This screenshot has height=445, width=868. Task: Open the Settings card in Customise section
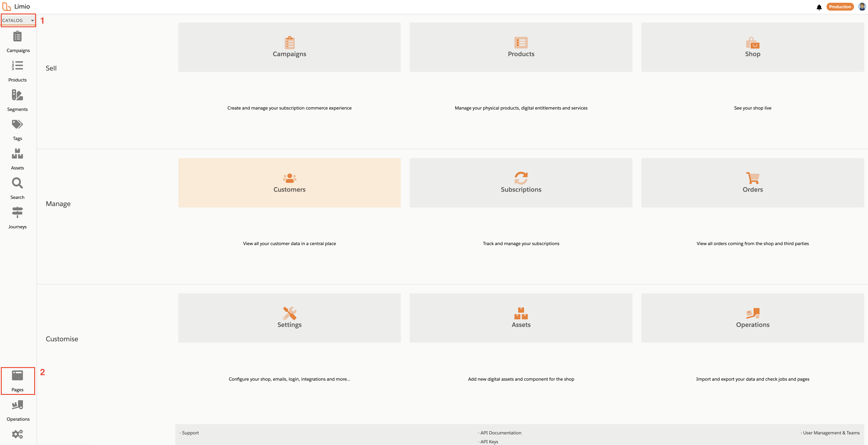[289, 318]
